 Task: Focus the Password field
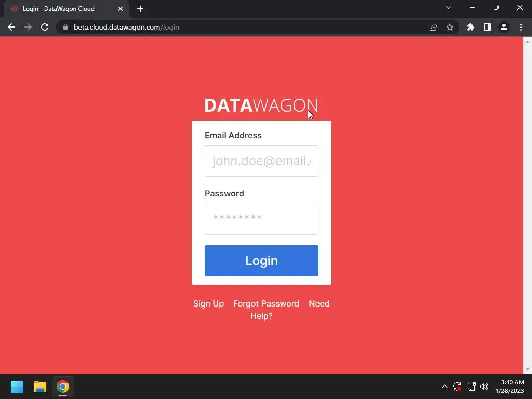[261, 219]
